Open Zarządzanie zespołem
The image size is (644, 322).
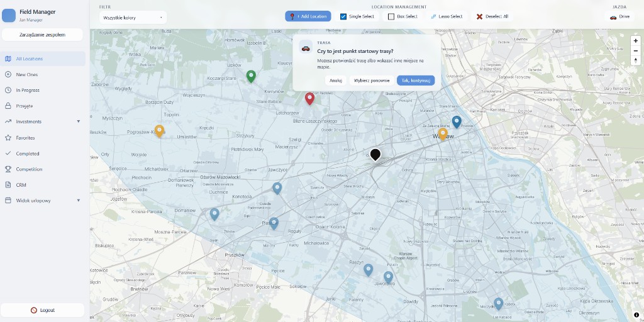pyautogui.click(x=42, y=35)
